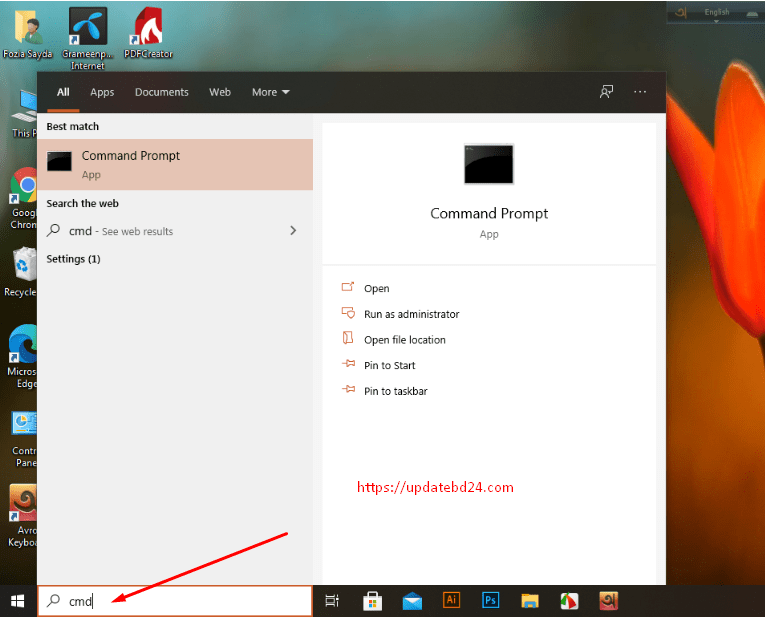Screen dimensions: 765x622
Task: Expand cmd web results with the chevron arrow
Action: [293, 231]
